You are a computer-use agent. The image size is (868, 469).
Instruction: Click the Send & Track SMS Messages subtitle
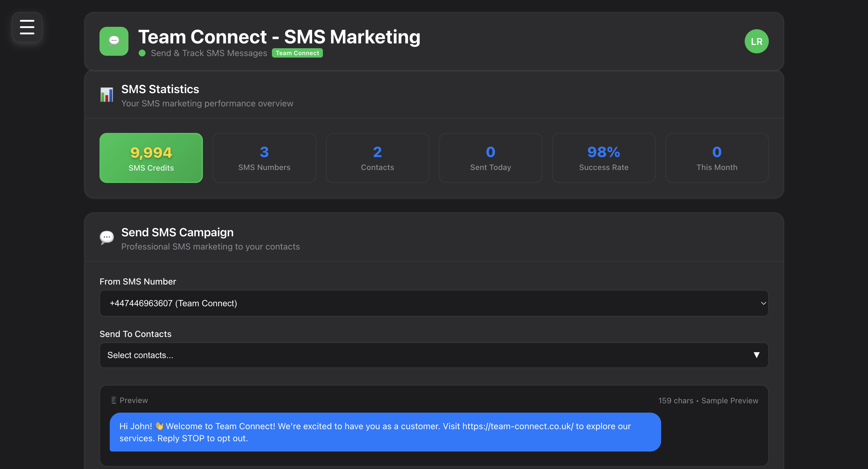pos(209,53)
